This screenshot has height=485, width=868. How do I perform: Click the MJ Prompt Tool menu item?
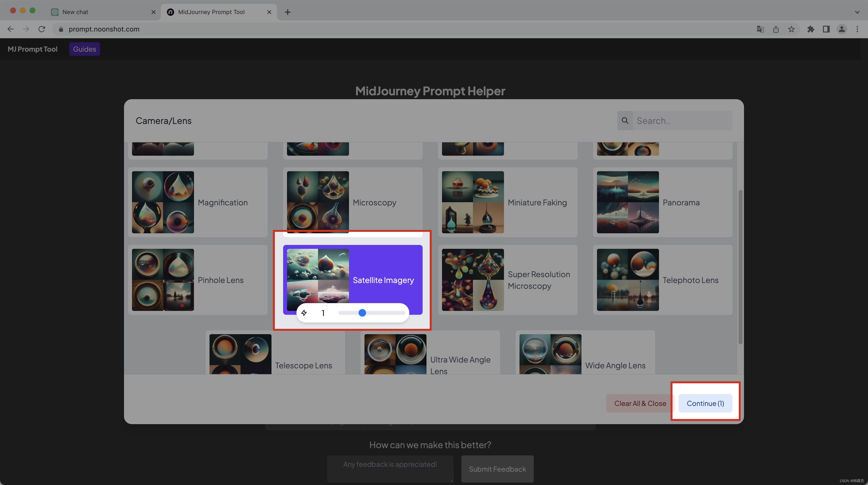tap(32, 49)
